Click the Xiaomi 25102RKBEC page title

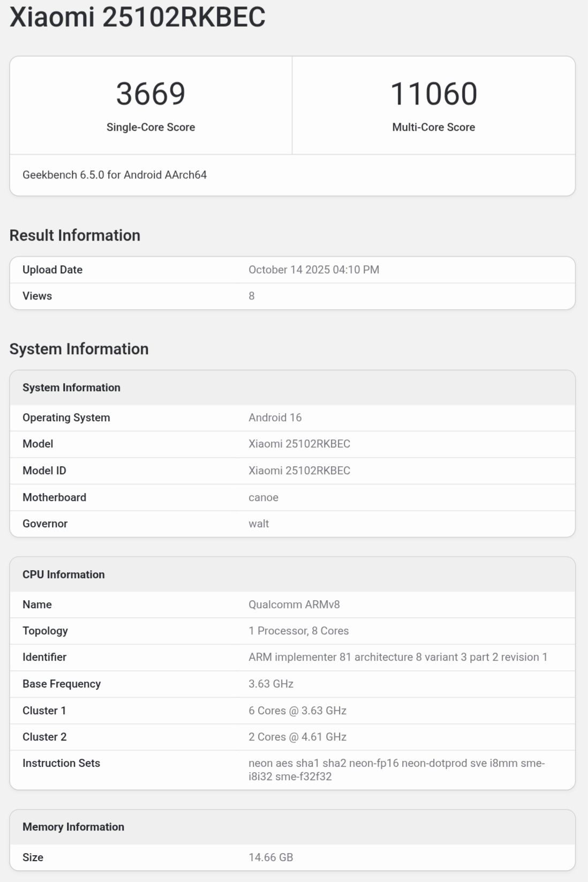[x=138, y=17]
